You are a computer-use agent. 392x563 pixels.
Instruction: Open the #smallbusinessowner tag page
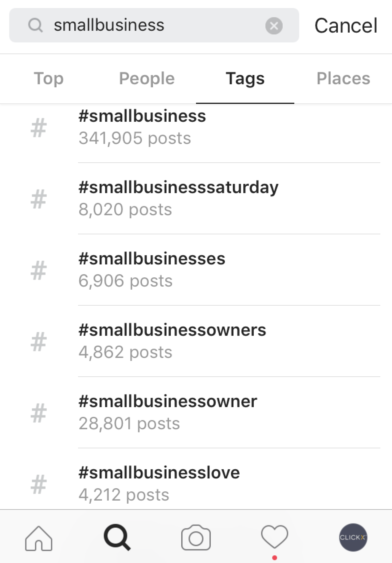(168, 412)
